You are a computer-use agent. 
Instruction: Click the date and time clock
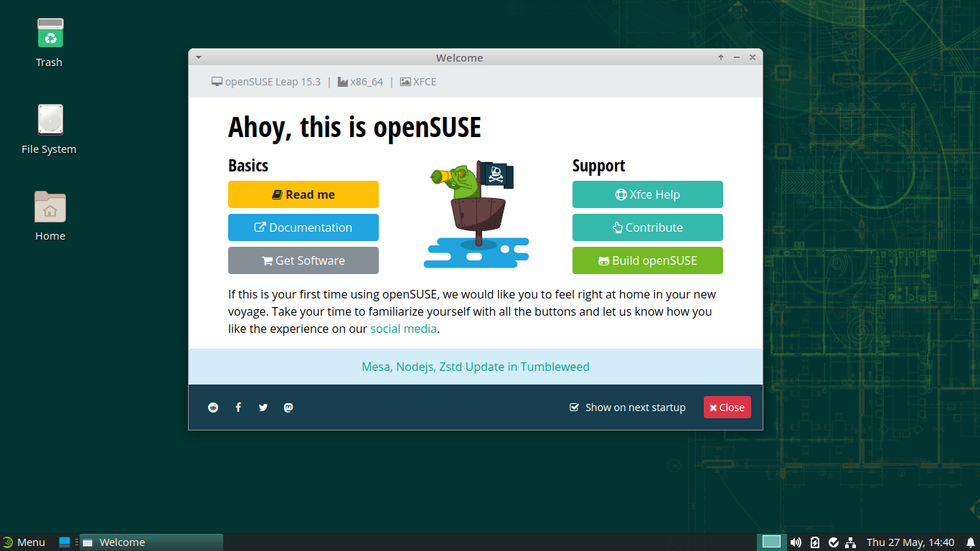click(x=910, y=542)
